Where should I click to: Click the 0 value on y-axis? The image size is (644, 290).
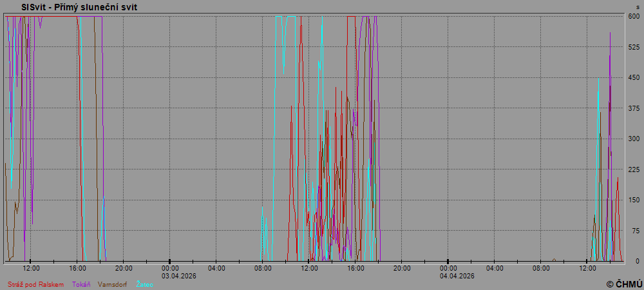[x=638, y=262]
